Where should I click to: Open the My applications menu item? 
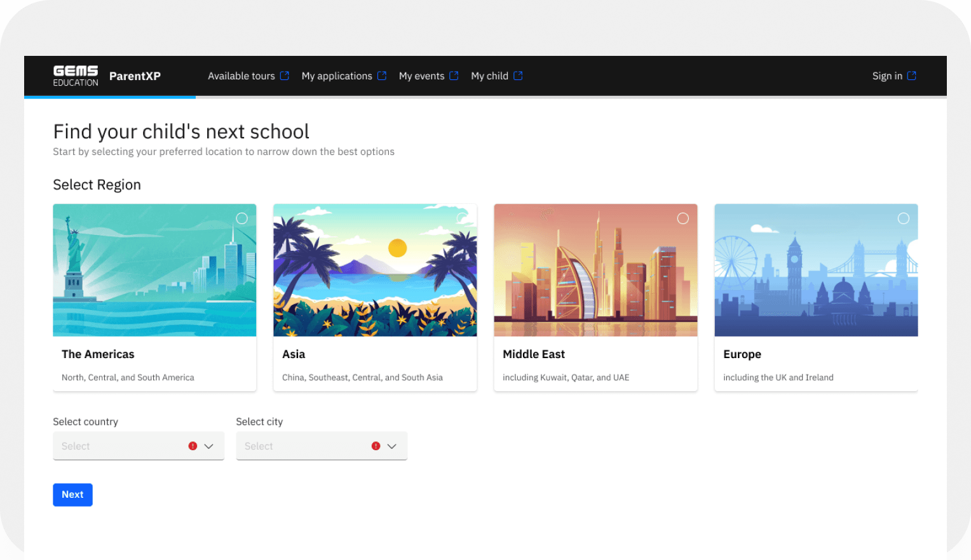coord(336,76)
